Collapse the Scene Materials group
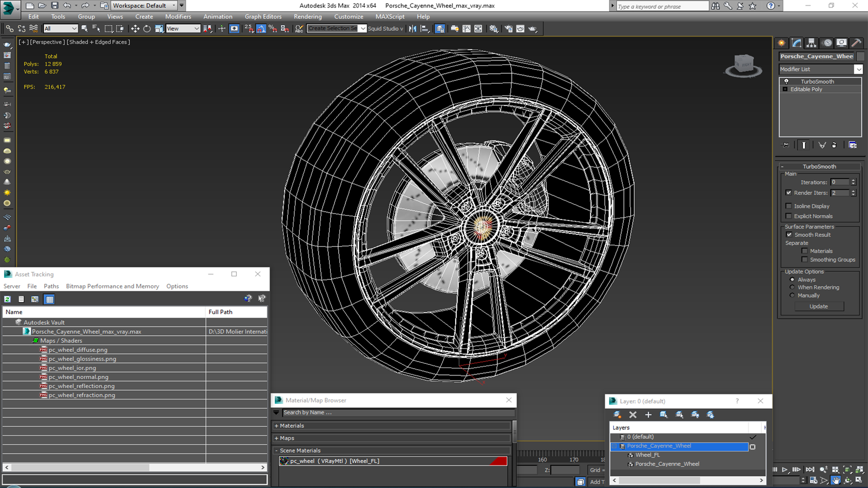868x488 pixels. coord(276,450)
